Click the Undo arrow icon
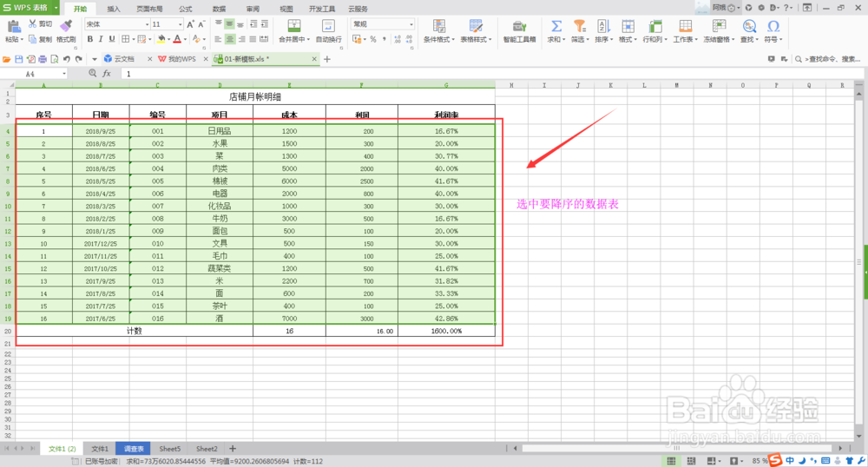Viewport: 868px width, 467px height. click(67, 59)
